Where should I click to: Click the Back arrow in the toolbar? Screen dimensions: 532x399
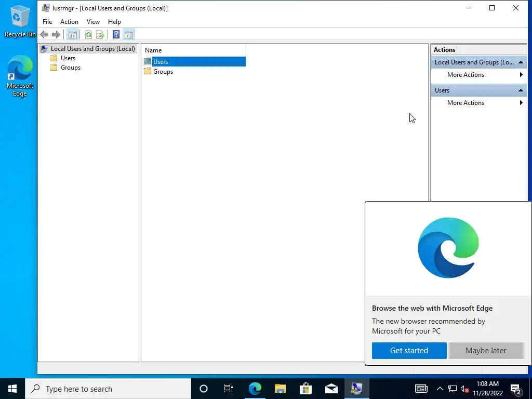click(44, 34)
